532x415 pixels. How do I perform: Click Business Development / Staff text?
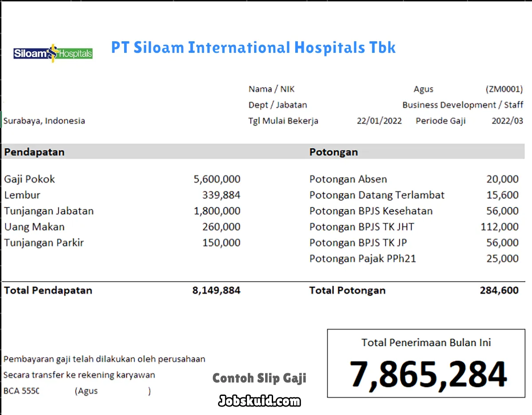point(463,105)
